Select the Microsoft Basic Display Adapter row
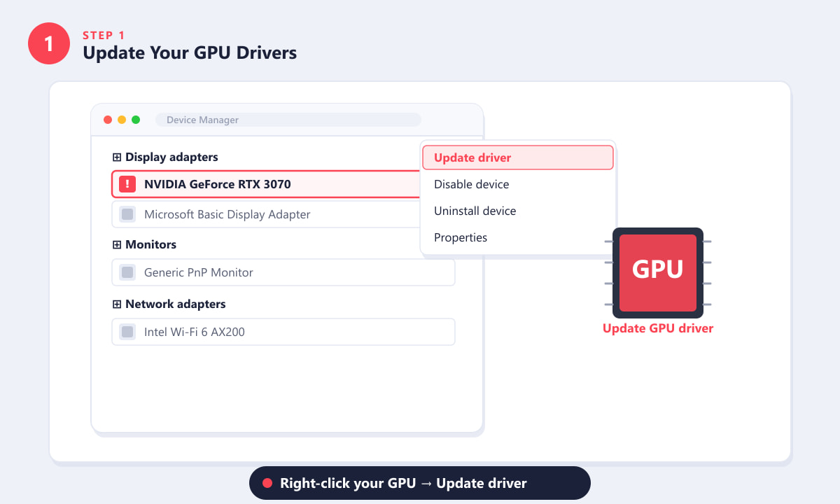Screen dimensions: 840x504 click(266, 214)
